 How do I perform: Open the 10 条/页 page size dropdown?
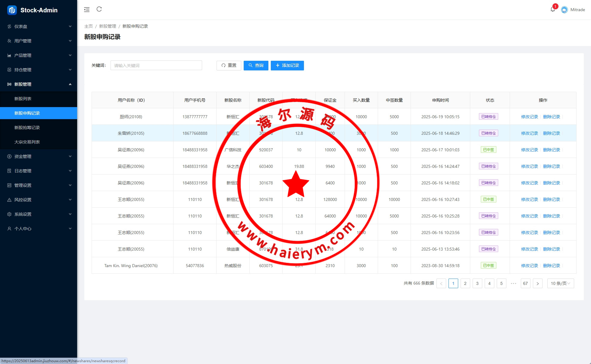click(560, 283)
